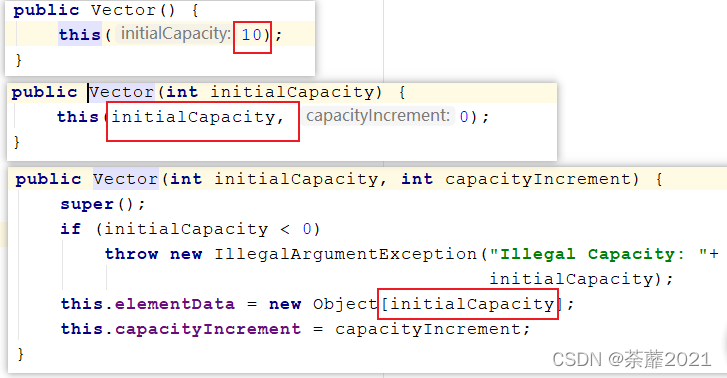Click the 'elementData' field name
The width and height of the screenshot is (727, 378).
tap(175, 304)
